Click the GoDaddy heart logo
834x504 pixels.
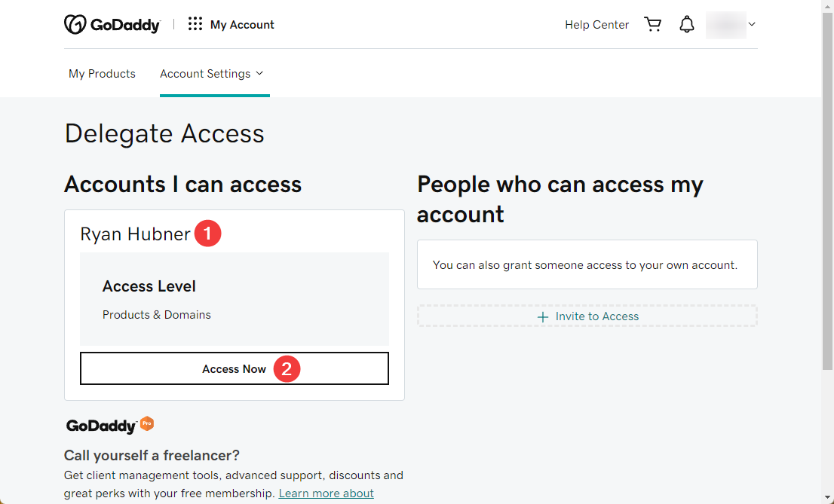point(75,24)
